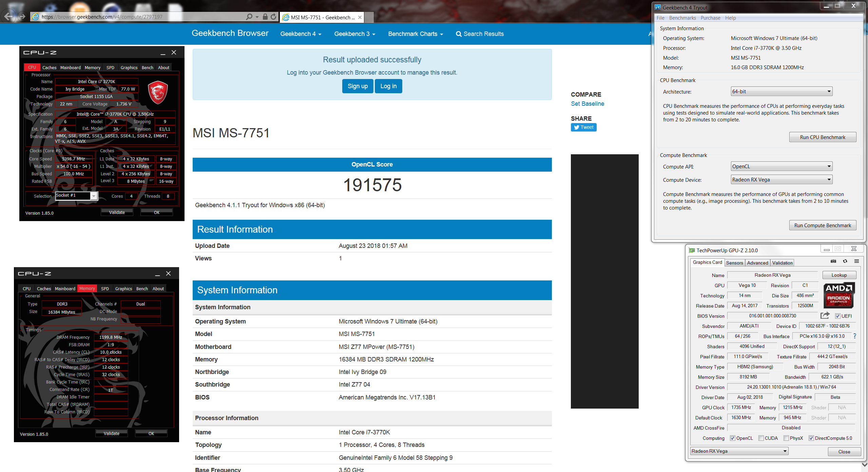Click the address bar search magnifier icon

click(x=249, y=17)
